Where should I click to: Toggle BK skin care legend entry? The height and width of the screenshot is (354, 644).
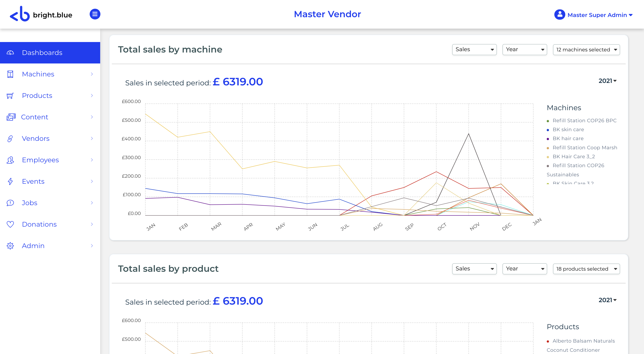[568, 130]
